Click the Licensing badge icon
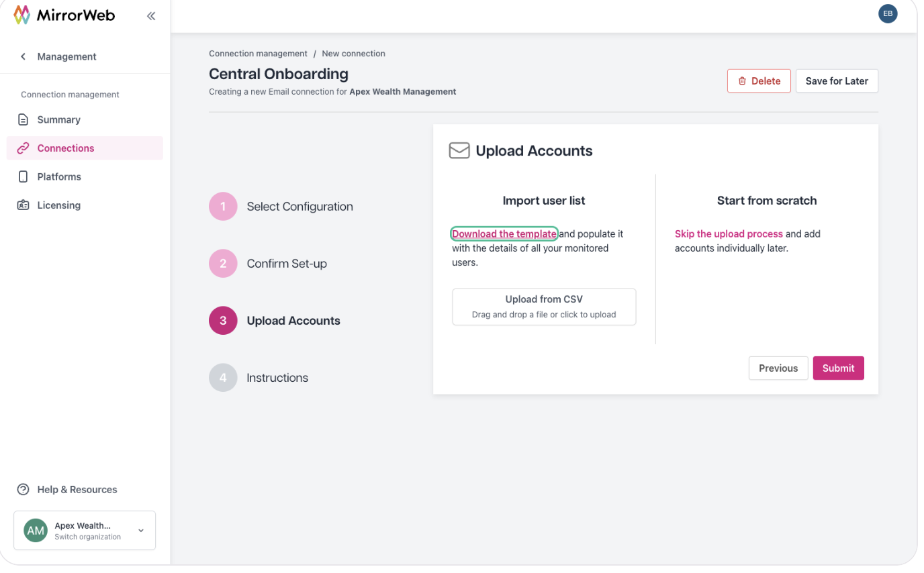Image resolution: width=924 pixels, height=573 pixels. [x=24, y=205]
